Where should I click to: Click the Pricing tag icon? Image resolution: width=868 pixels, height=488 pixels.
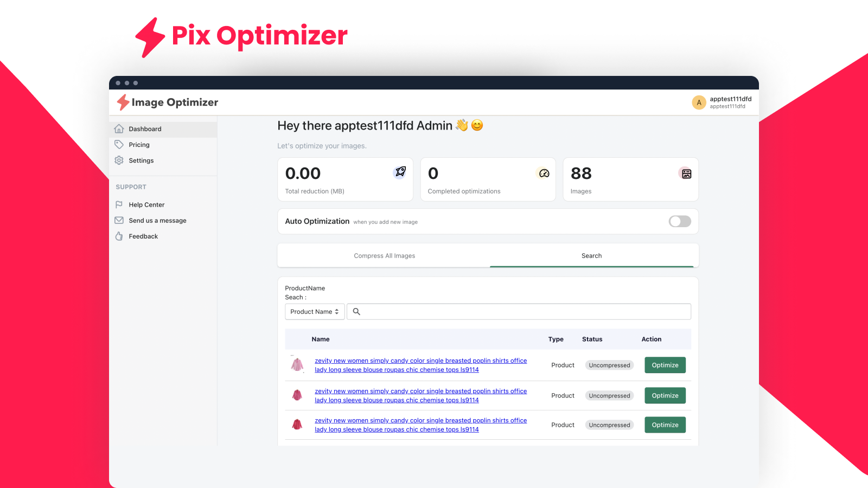tap(119, 145)
